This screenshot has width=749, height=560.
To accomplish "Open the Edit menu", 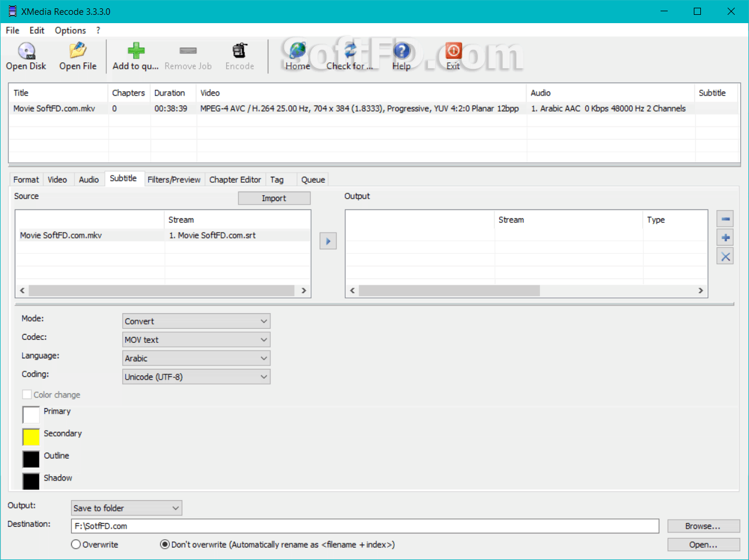I will 37,30.
